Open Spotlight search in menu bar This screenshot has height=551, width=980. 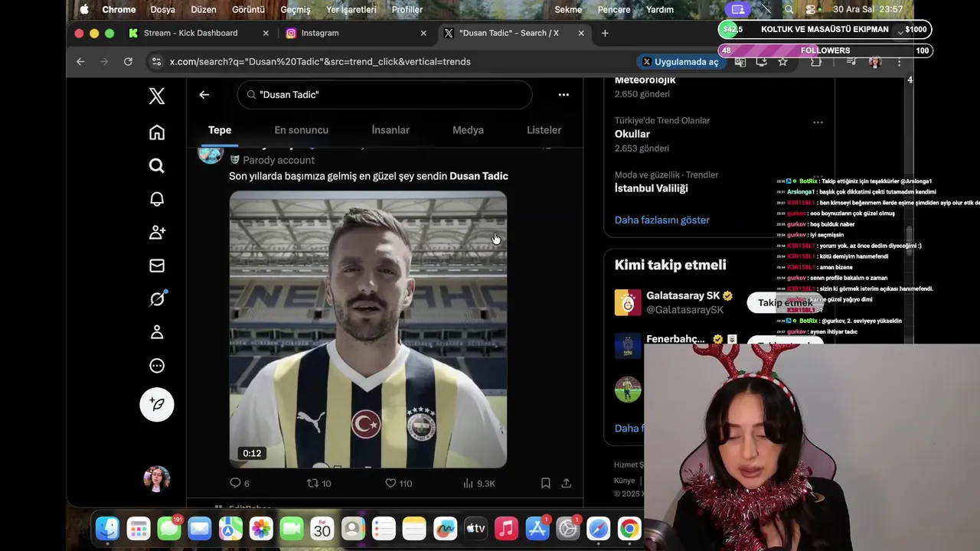789,9
